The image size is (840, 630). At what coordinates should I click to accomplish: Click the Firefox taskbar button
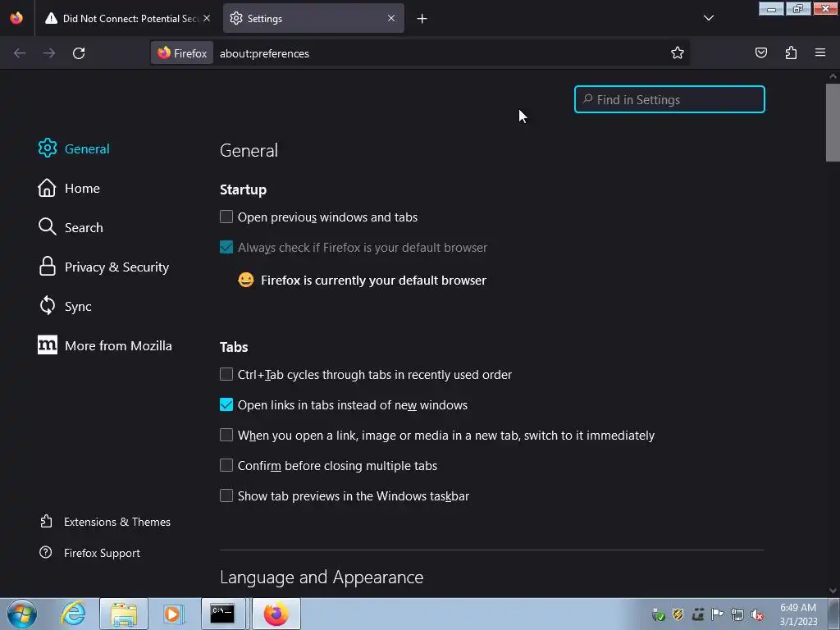pos(276,614)
